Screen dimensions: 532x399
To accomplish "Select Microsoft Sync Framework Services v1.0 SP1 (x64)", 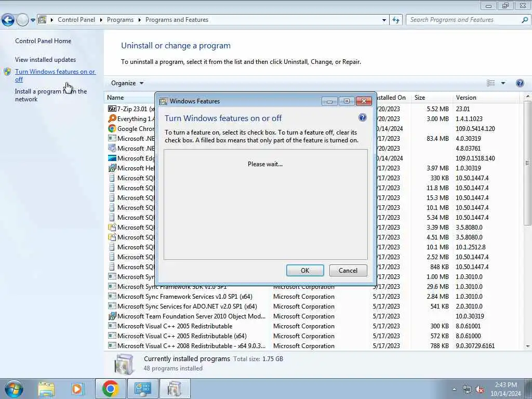I will click(185, 297).
